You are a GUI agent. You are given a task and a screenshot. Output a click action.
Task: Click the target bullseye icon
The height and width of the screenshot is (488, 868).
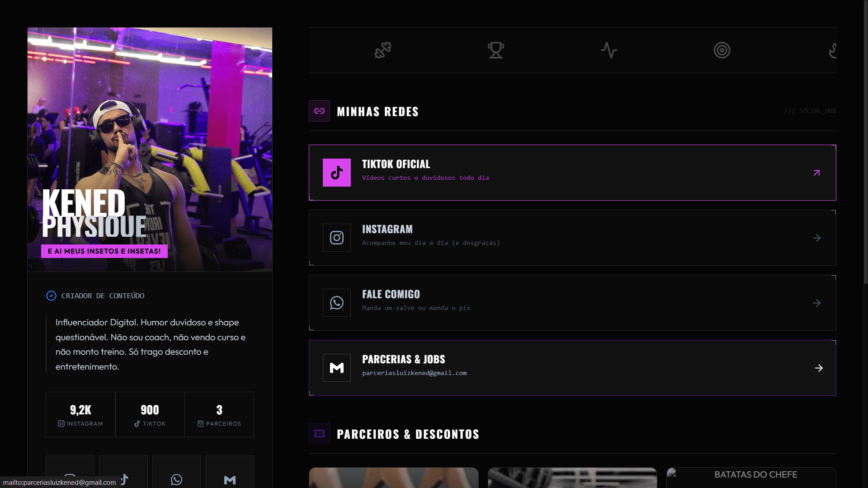point(722,50)
